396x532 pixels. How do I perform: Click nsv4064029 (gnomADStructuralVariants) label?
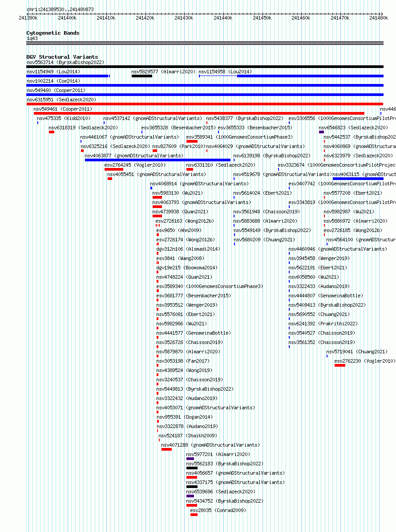[x=255, y=146]
